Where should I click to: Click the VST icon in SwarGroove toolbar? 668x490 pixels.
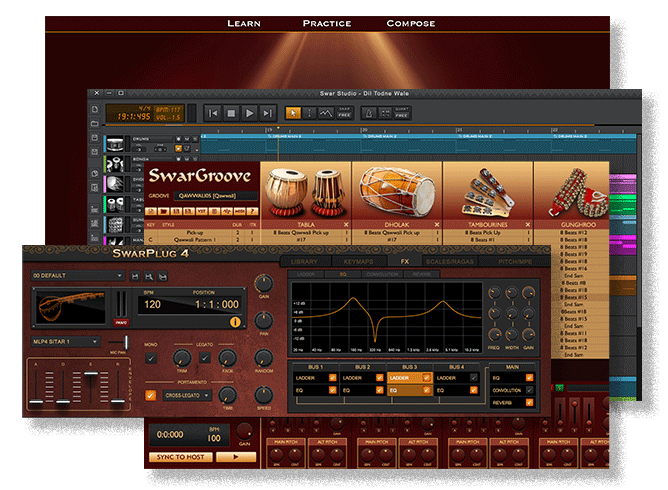[x=202, y=211]
